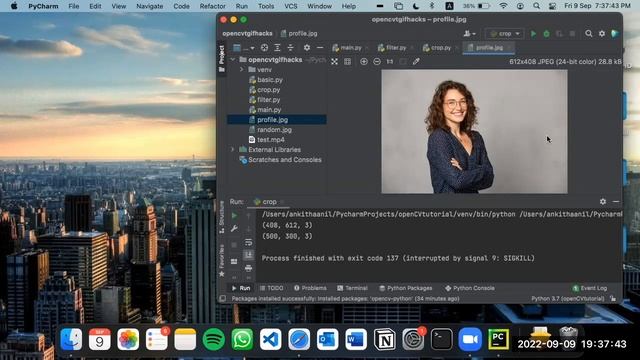Open WhatsApp from the Dock

coord(242,339)
